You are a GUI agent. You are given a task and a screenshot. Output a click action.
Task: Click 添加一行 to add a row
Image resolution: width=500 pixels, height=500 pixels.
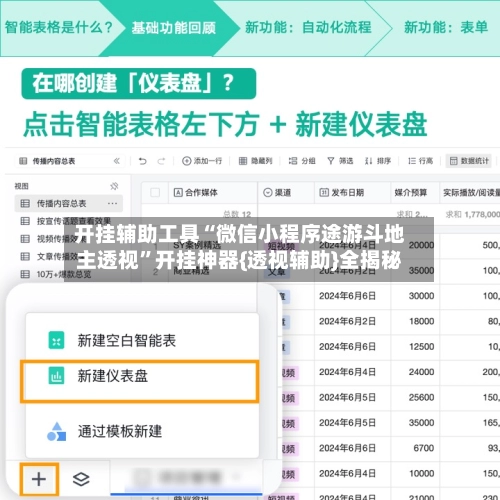point(202,161)
